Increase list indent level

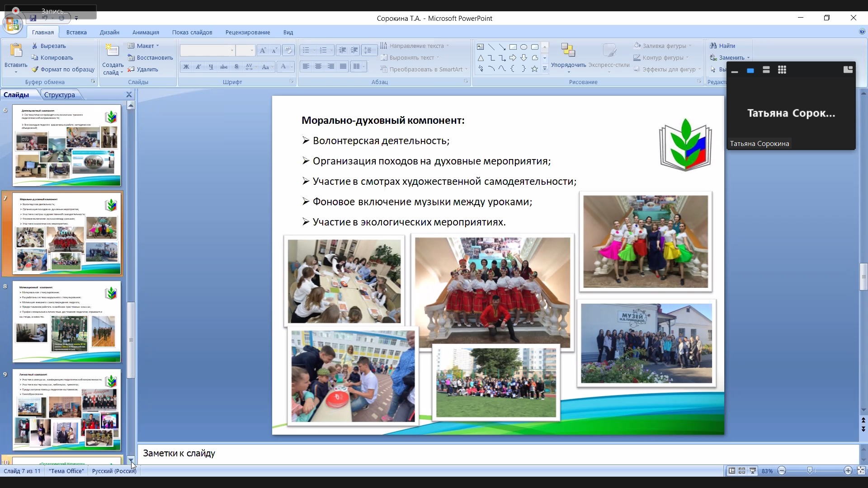click(355, 50)
